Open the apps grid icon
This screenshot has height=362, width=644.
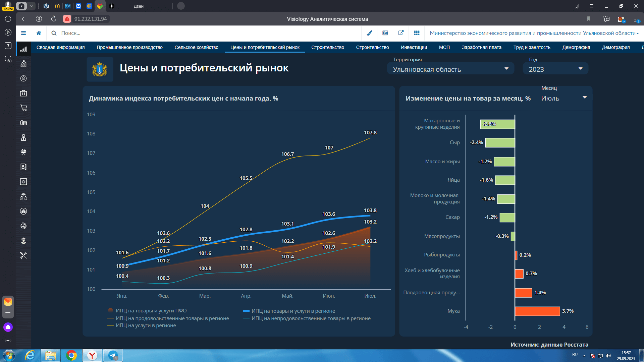[417, 33]
